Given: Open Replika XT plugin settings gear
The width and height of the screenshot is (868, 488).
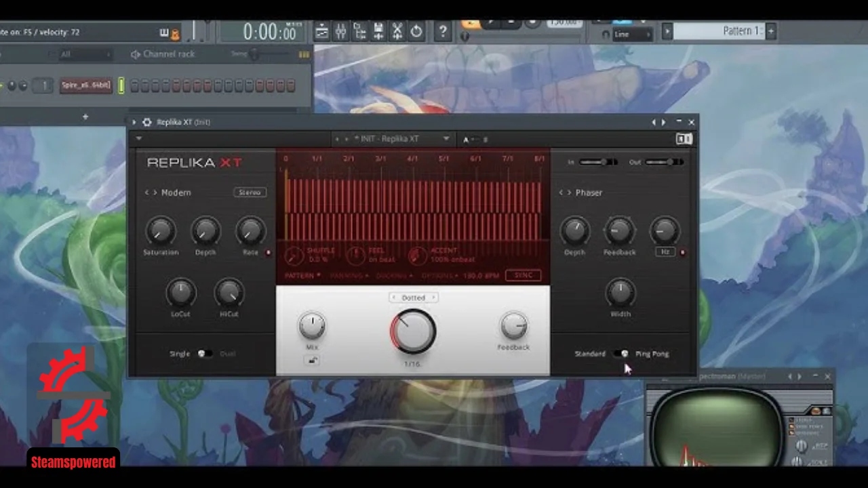Looking at the screenshot, I should [146, 123].
